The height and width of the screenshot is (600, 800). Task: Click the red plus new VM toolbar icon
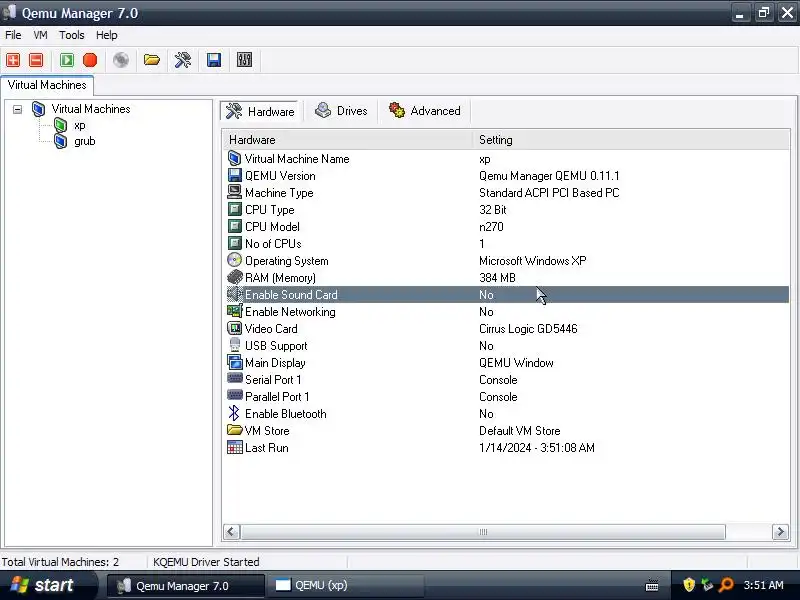coord(13,60)
